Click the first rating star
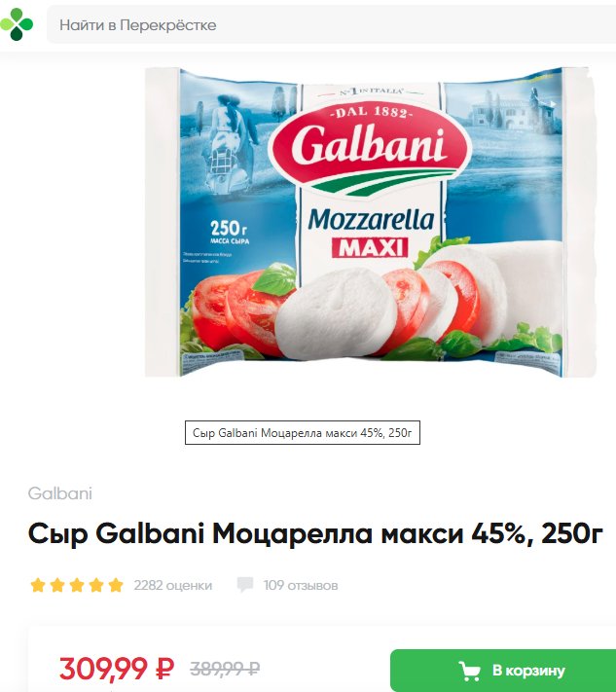Screen dimensions: 616x692 (x=38, y=585)
